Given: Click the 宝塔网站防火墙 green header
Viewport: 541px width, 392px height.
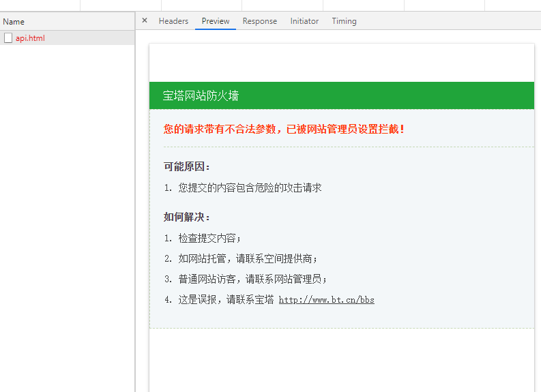Looking at the screenshot, I should pyautogui.click(x=342, y=95).
